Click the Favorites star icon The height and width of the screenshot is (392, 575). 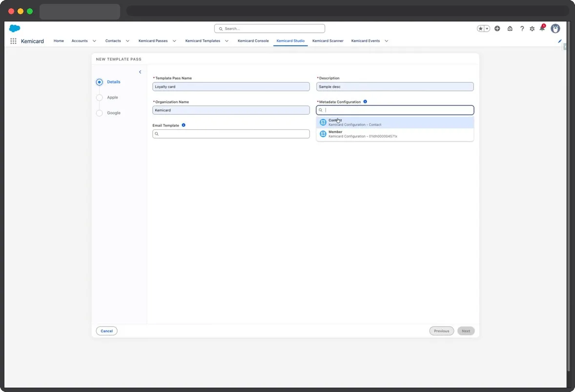(x=480, y=29)
